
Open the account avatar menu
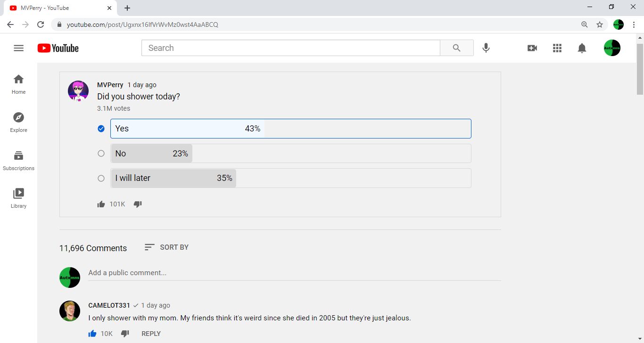coord(612,48)
